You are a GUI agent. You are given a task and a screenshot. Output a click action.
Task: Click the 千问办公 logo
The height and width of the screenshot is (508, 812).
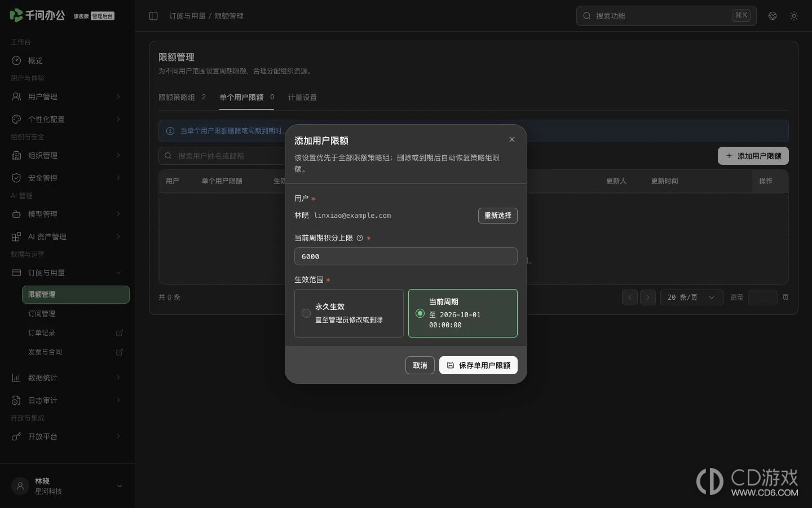click(x=37, y=15)
